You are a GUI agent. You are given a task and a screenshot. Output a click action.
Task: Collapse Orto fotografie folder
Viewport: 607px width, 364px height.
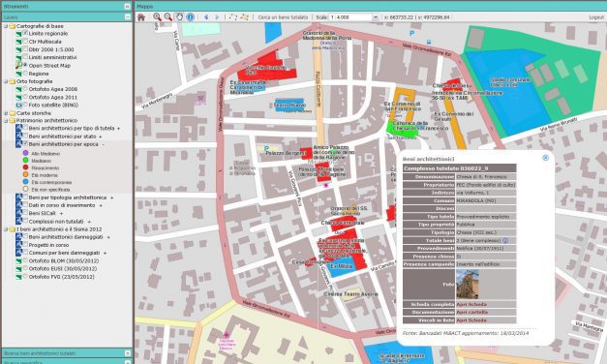[x=6, y=81]
